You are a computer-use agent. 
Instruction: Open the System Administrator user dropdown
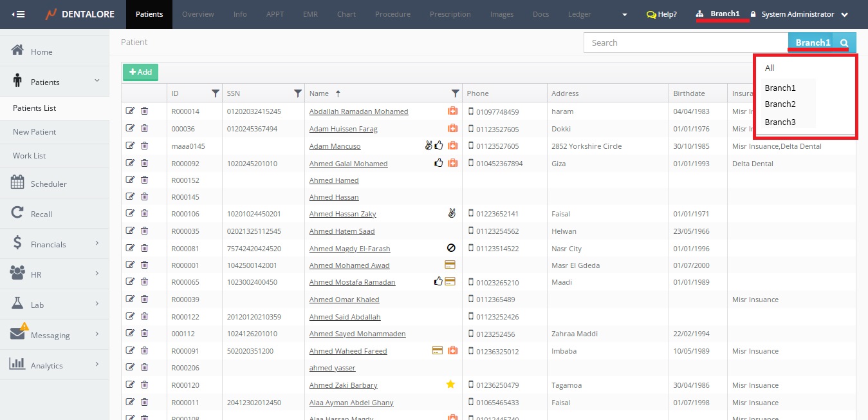pos(803,14)
